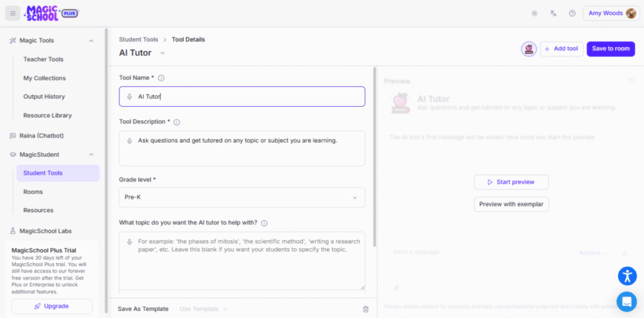
Task: Collapse the MagicStudent sidebar section
Action: pos(91,155)
